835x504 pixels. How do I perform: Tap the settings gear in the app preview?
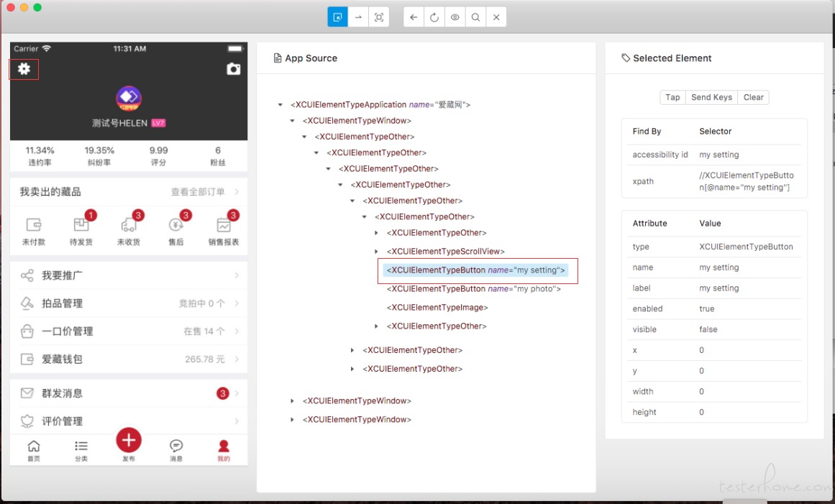24,68
